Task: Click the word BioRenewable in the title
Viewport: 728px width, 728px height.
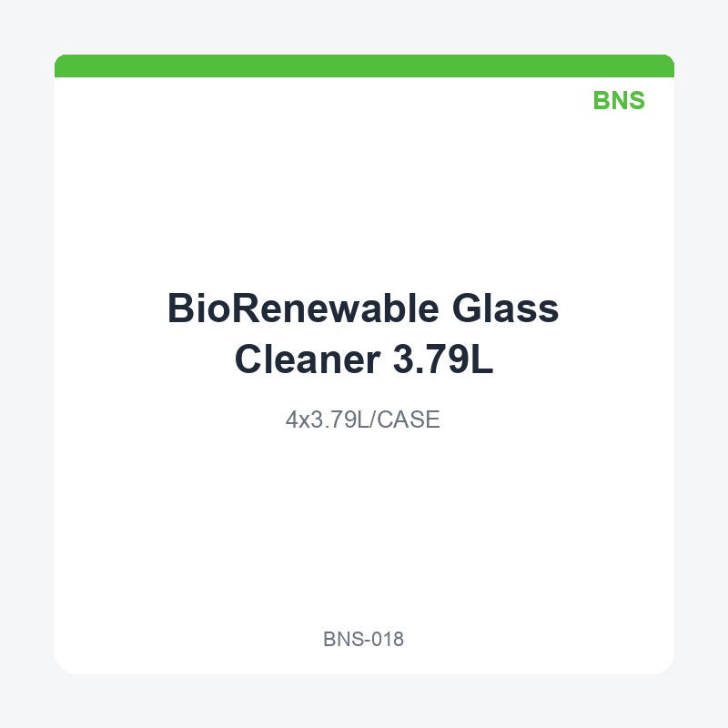Action: point(303,308)
